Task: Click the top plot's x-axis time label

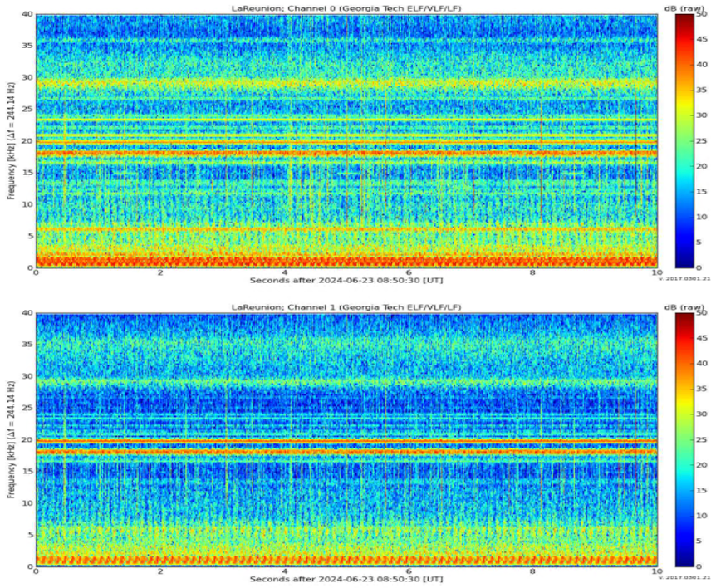Action: click(346, 282)
